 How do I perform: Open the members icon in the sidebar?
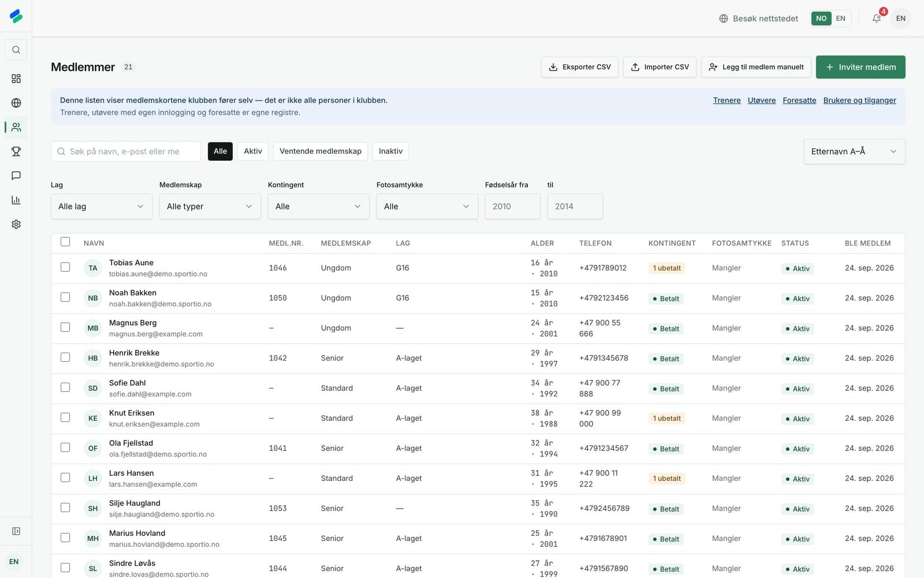pos(16,127)
